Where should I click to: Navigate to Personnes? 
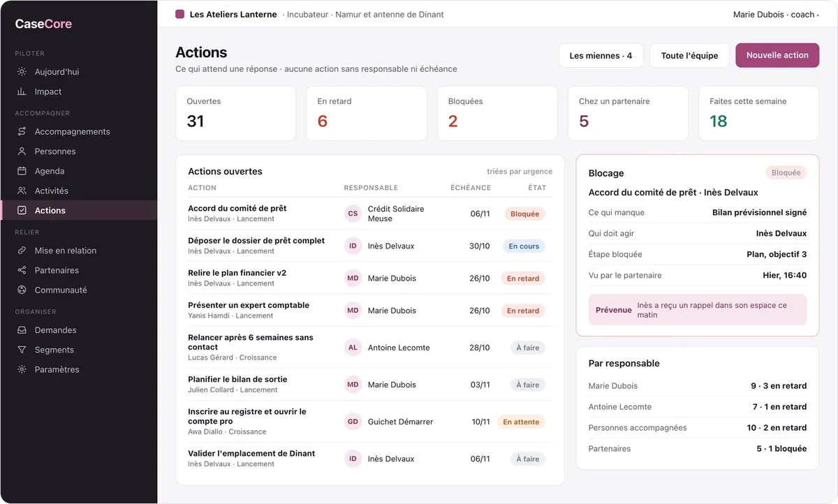pyautogui.click(x=78, y=151)
